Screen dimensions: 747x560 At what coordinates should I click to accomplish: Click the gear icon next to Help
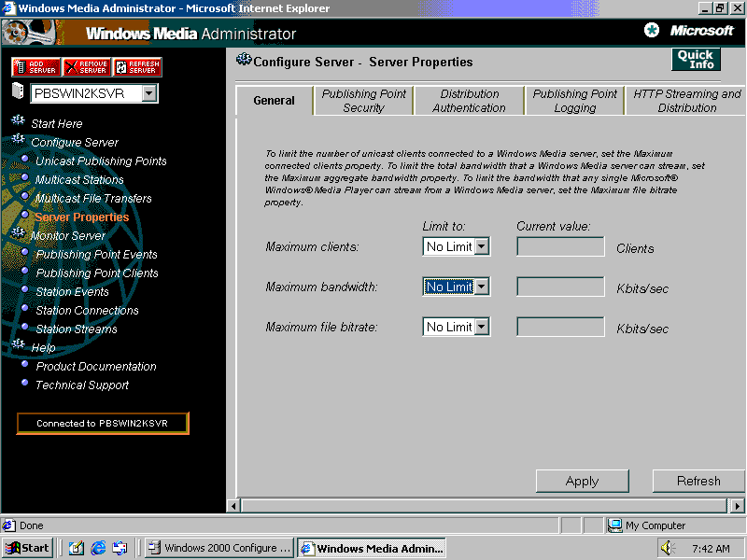18,344
